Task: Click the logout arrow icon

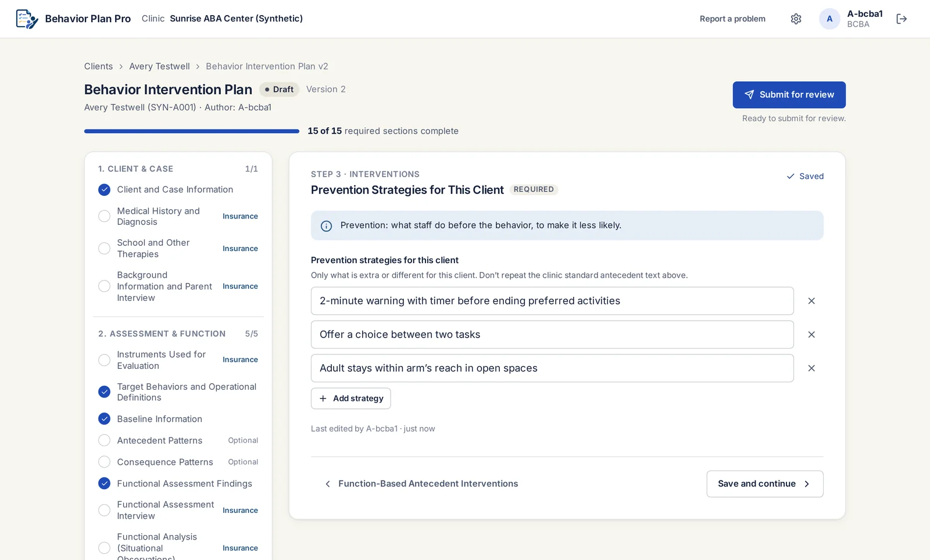Action: (902, 19)
